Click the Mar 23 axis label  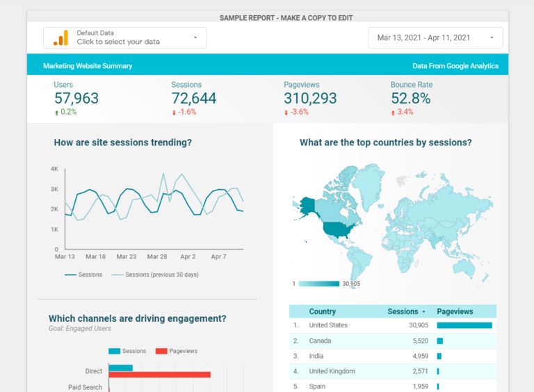pos(127,256)
